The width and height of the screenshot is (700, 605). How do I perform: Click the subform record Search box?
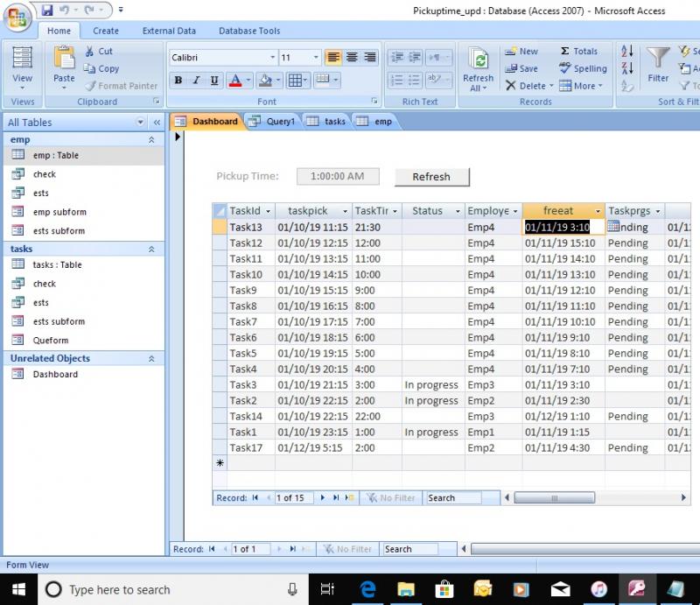tap(454, 498)
